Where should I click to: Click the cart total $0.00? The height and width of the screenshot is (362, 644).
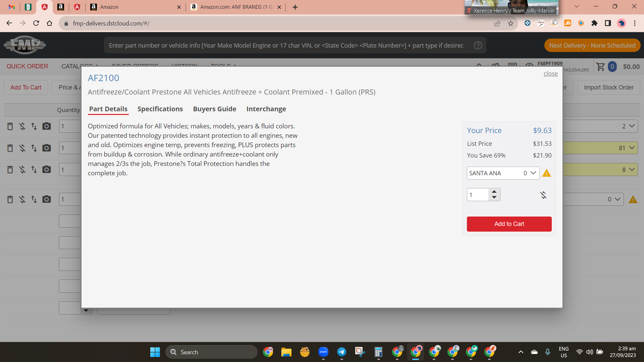(631, 67)
